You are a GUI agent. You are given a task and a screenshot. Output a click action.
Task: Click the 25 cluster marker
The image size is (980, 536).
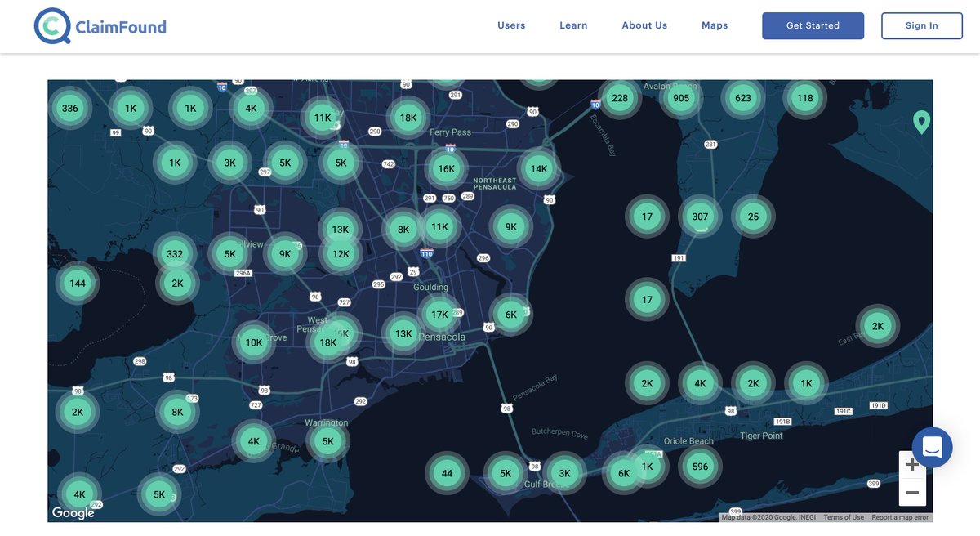coord(753,217)
